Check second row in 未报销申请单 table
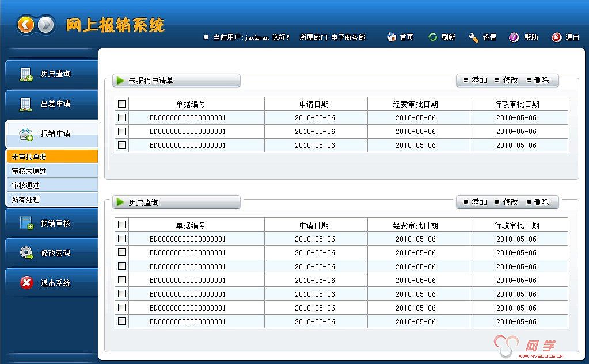This screenshot has width=589, height=364. pos(121,131)
